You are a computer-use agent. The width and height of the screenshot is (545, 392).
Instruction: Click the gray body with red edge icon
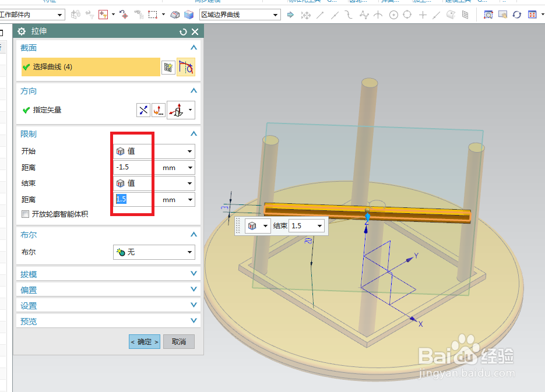pyautogui.click(x=175, y=15)
